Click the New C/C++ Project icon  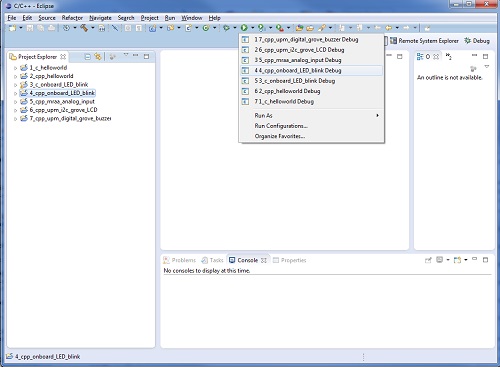153,28
